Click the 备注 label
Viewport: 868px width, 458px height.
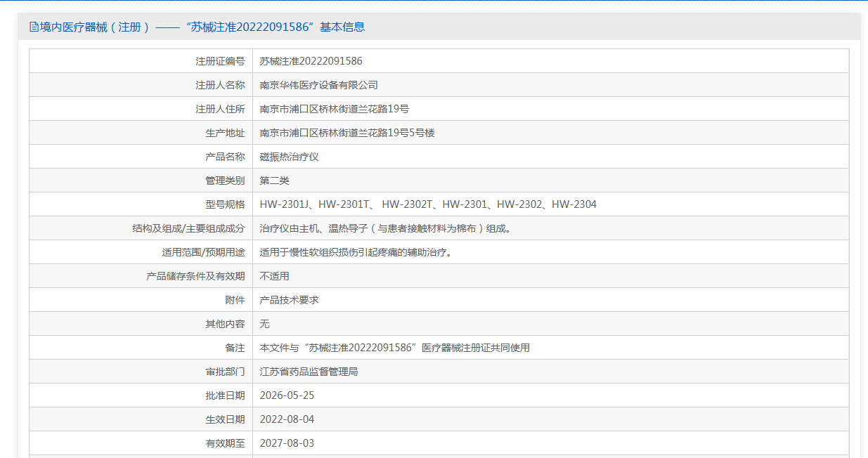point(235,348)
